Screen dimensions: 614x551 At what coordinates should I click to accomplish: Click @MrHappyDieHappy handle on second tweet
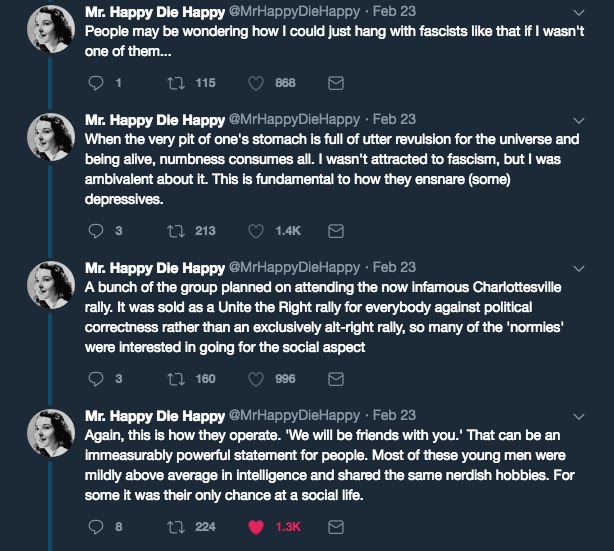pyautogui.click(x=295, y=119)
